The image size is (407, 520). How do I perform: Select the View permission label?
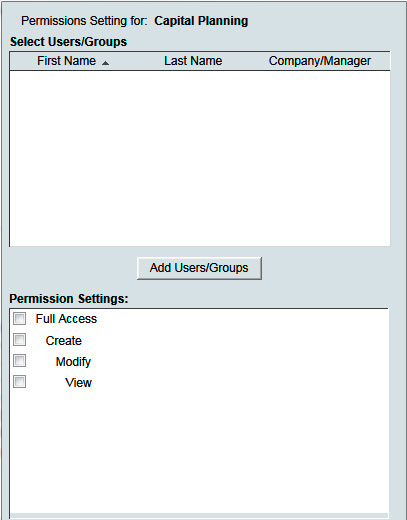79,383
